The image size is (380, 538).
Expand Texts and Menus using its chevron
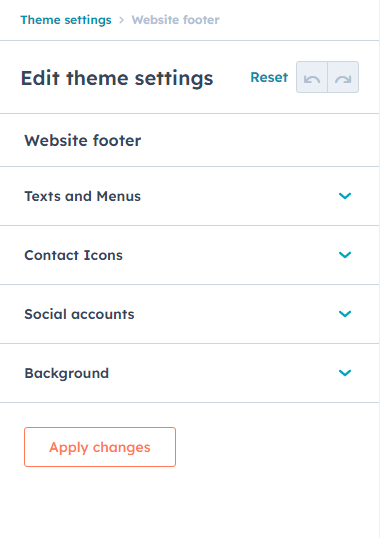pyautogui.click(x=345, y=196)
